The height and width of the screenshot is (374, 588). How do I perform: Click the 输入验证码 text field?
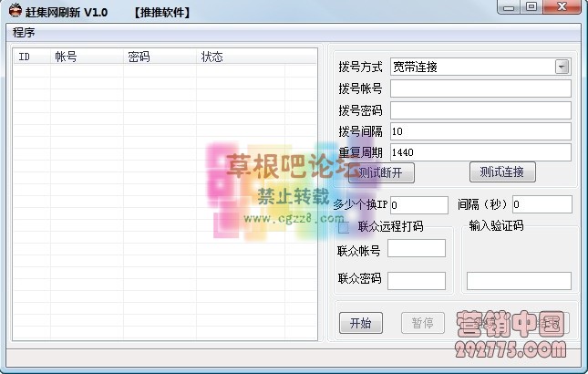point(519,281)
